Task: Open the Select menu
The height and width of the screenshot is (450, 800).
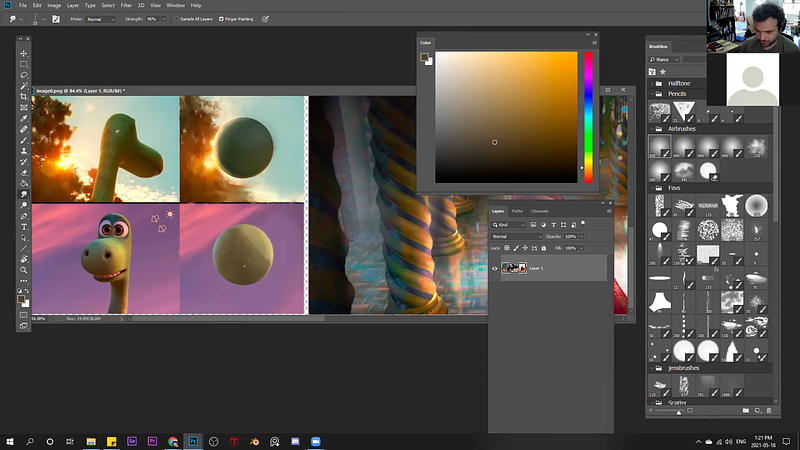Action: (x=108, y=5)
